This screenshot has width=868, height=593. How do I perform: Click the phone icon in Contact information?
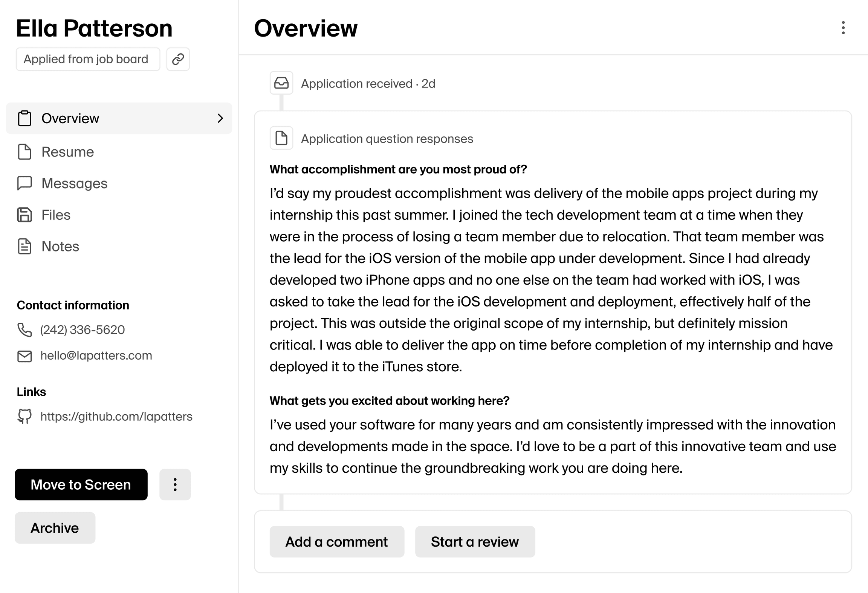(24, 330)
